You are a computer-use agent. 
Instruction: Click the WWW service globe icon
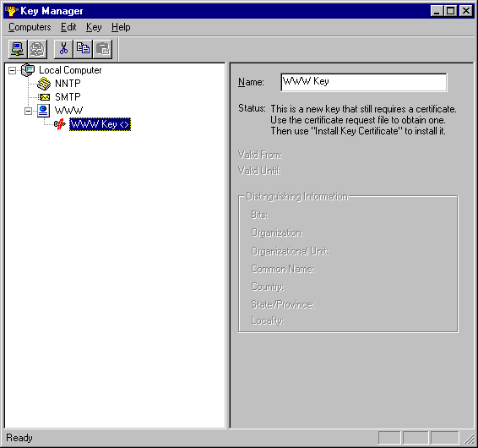click(43, 111)
